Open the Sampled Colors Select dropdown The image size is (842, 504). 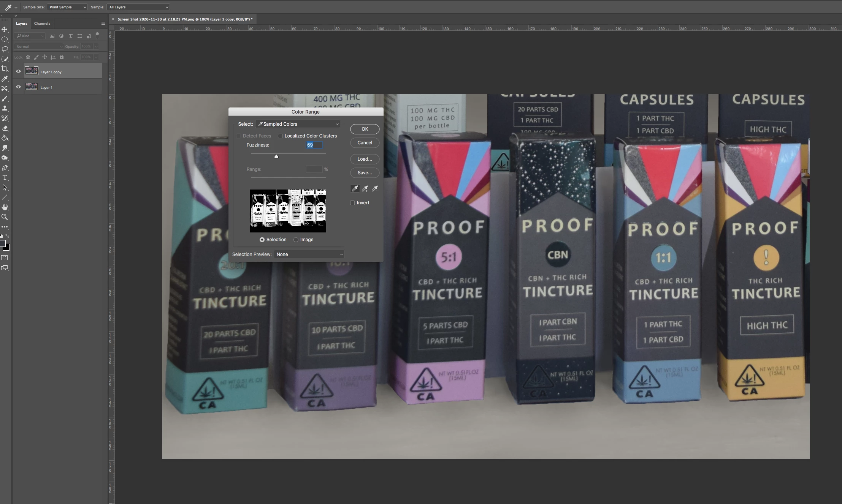[298, 124]
